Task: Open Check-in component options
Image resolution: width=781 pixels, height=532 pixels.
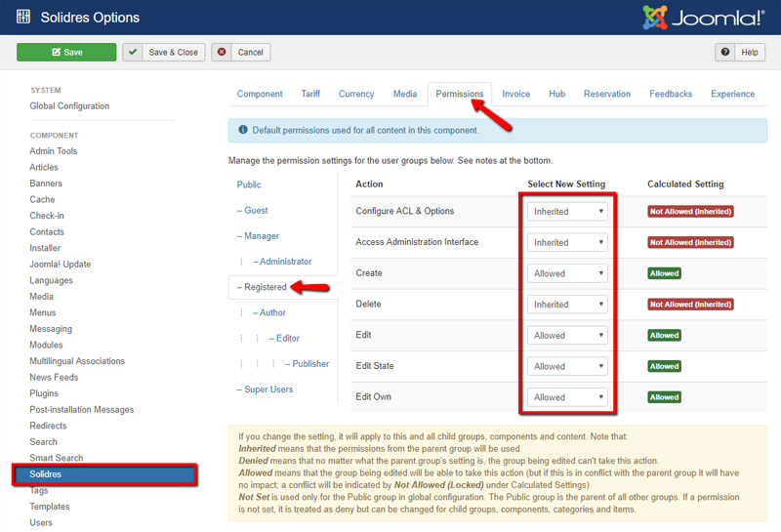Action: click(47, 216)
